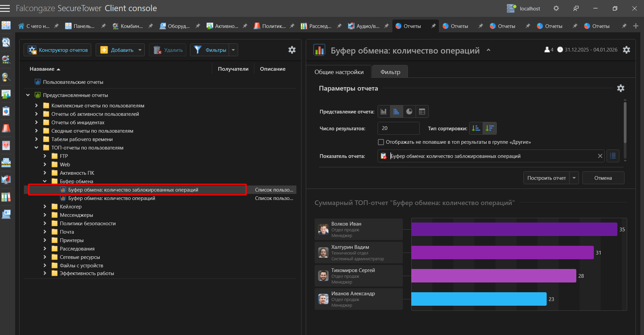Screen dimensions: 644x335
Task: Set ascending sort type
Action: coord(476,128)
